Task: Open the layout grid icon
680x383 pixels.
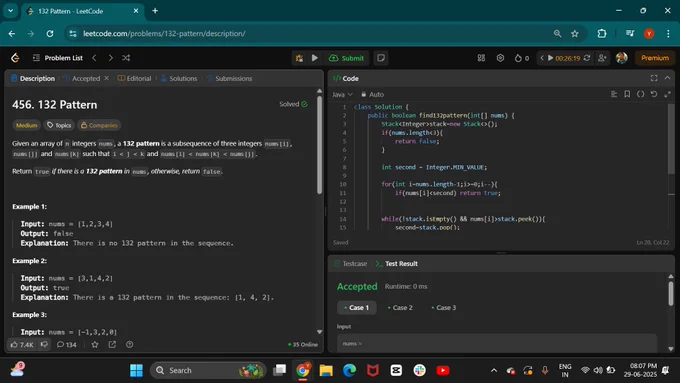Action: coord(481,58)
